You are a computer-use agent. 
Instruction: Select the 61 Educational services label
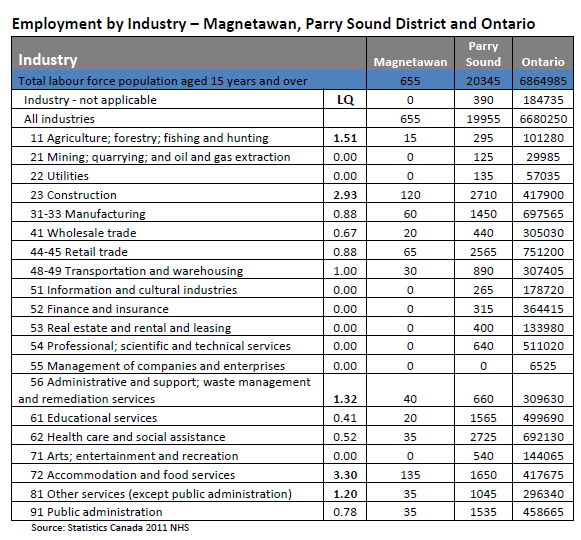point(94,418)
